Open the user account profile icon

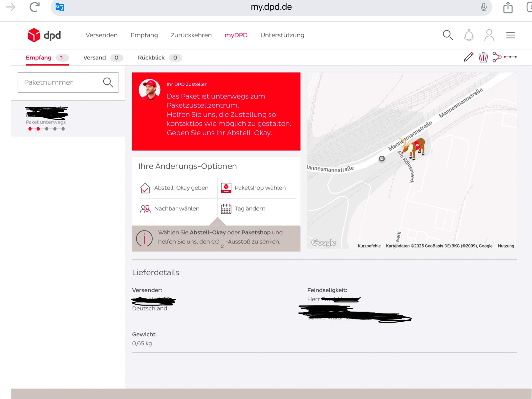(x=489, y=35)
